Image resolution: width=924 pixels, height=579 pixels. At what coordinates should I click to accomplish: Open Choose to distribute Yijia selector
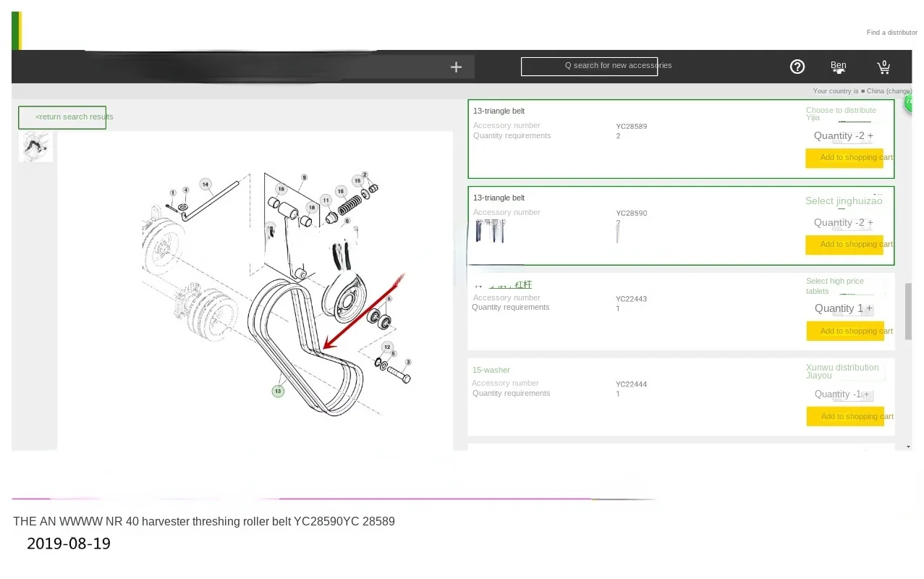(841, 114)
